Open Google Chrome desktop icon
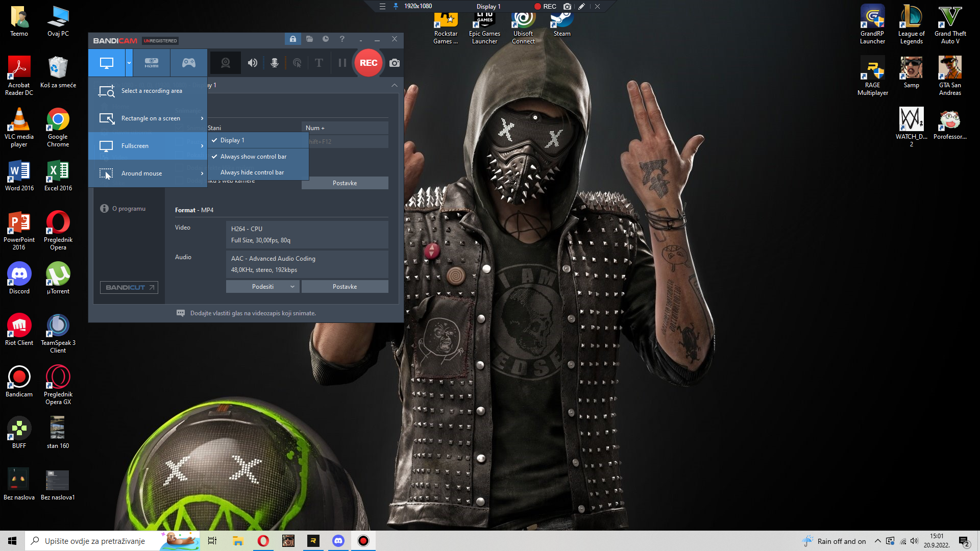The width and height of the screenshot is (980, 551). pos(58,128)
